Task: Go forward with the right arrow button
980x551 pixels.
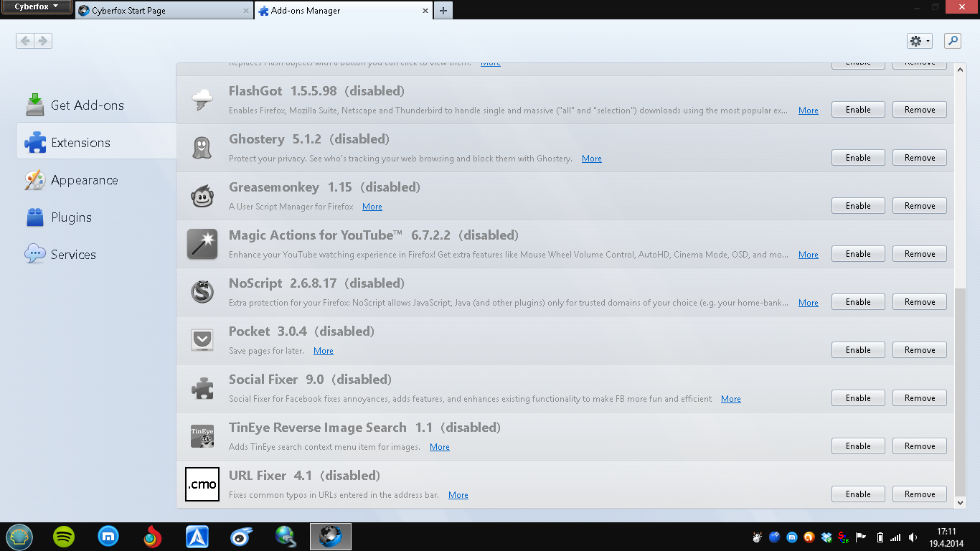Action: (43, 41)
